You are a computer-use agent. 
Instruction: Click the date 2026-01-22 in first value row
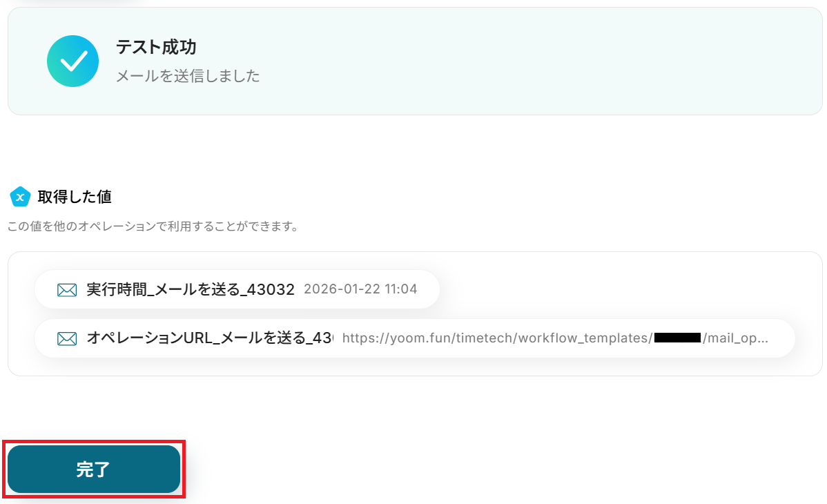click(342, 289)
